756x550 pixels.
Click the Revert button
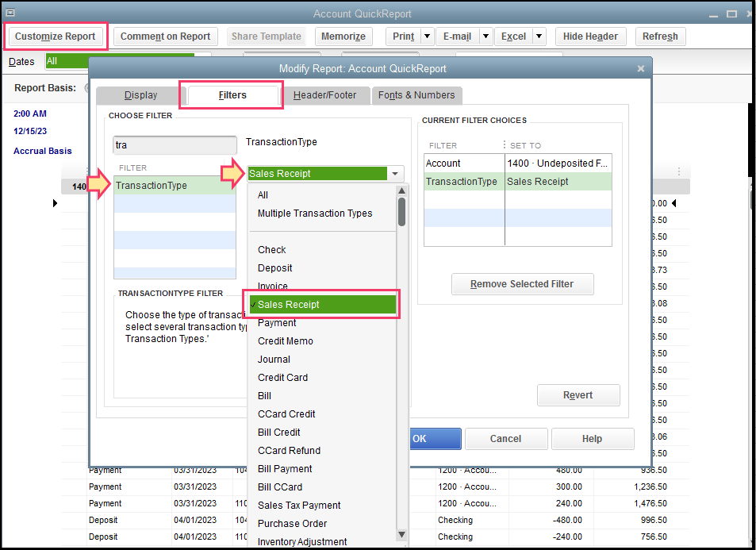(578, 395)
